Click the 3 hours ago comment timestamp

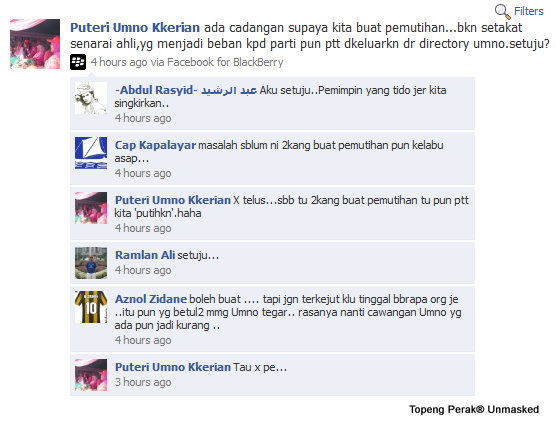pos(143,382)
